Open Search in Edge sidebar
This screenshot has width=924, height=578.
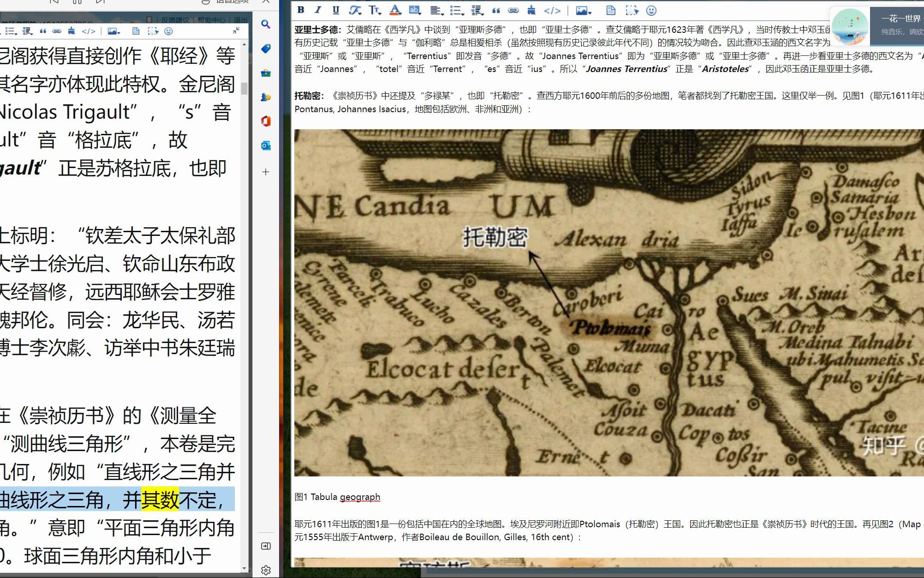266,24
